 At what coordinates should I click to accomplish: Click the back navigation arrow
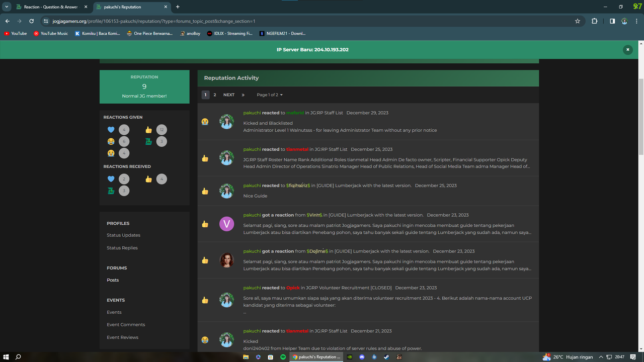tap(7, 21)
